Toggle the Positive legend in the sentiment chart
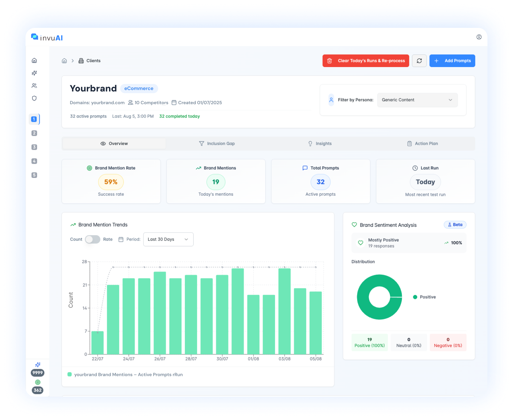 424,297
